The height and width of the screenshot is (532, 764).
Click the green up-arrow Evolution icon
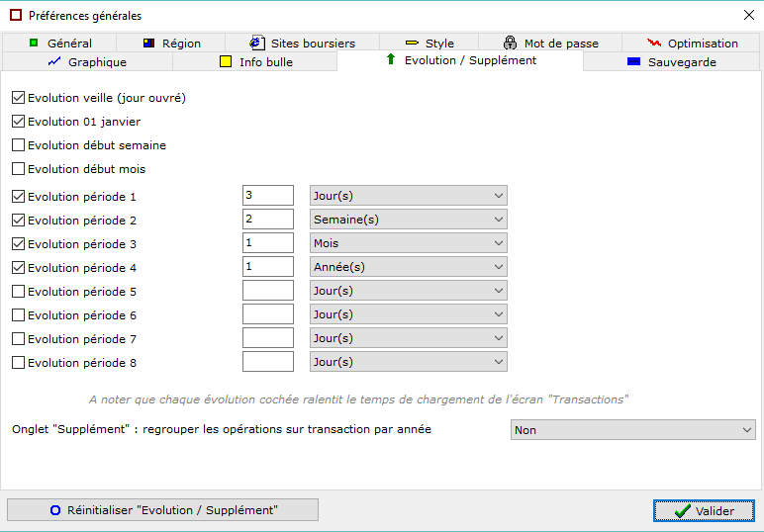coord(390,59)
